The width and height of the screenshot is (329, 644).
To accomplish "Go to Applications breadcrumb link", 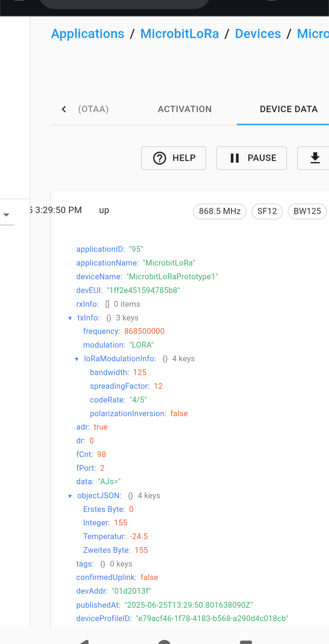I will coord(88,34).
